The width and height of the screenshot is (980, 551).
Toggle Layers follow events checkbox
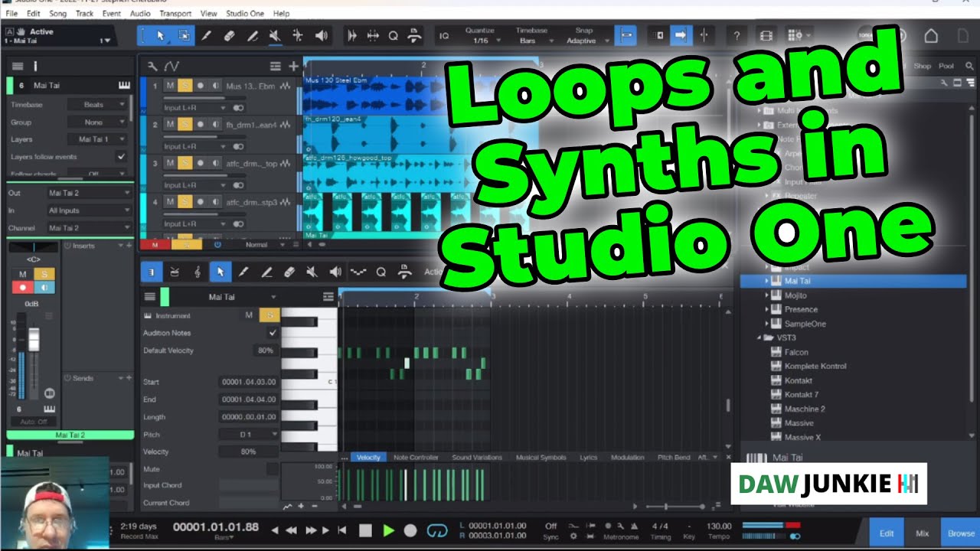click(121, 156)
